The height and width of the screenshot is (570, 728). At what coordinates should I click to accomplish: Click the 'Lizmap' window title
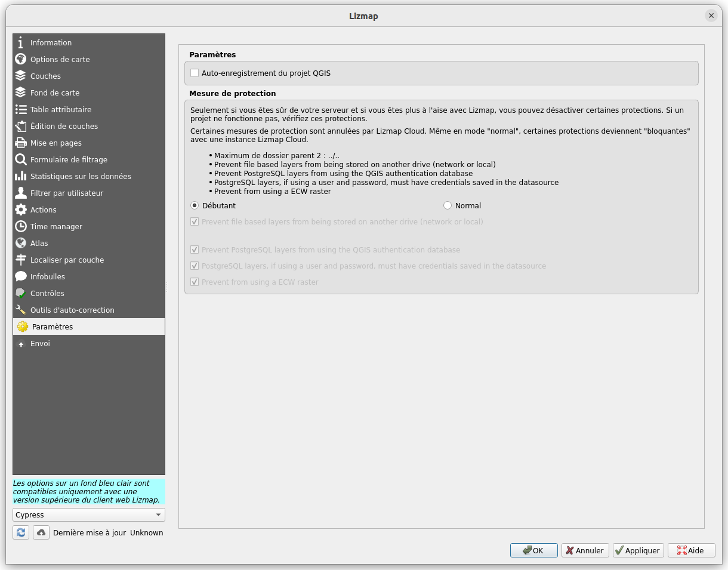[x=363, y=16]
